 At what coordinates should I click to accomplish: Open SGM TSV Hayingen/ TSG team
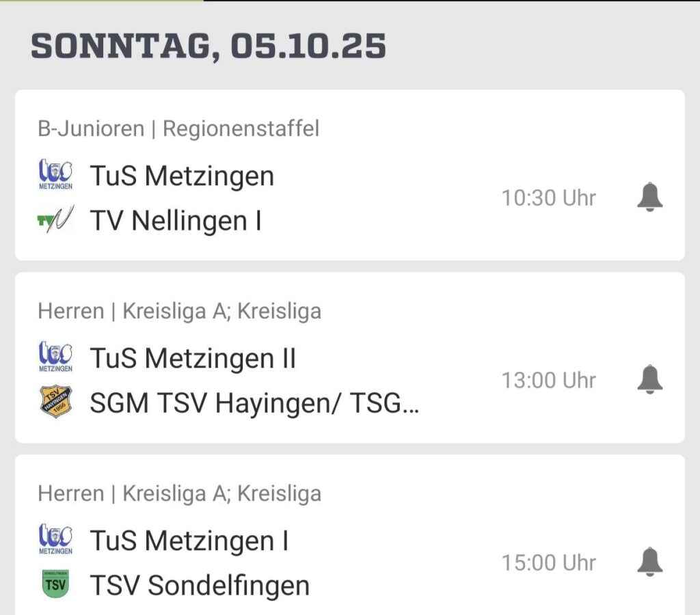[x=254, y=404]
